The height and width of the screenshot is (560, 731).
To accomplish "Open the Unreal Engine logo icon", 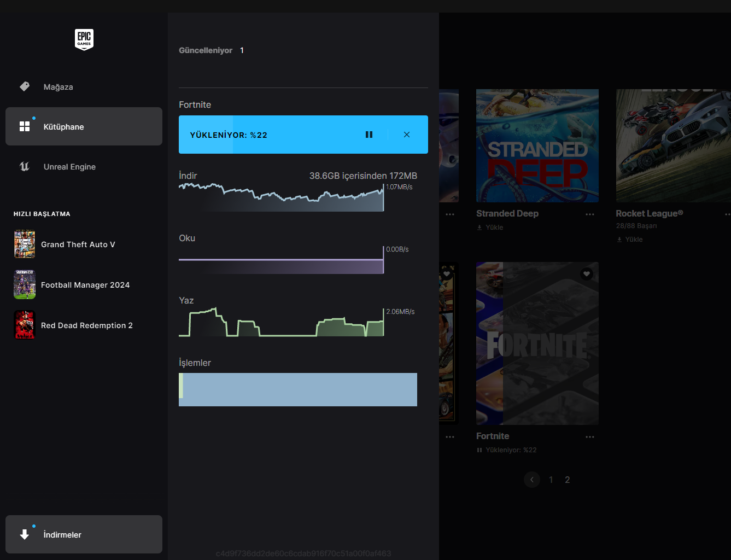I will 25,166.
